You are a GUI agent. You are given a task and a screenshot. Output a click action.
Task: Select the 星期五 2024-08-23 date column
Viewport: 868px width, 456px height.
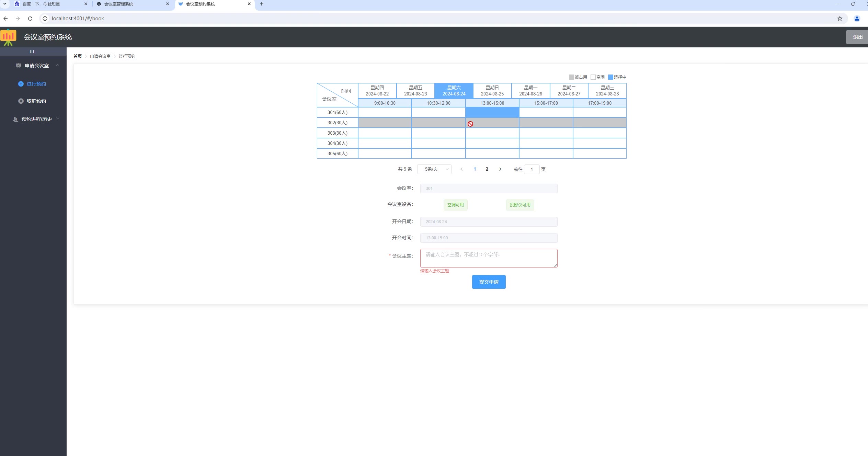[415, 91]
